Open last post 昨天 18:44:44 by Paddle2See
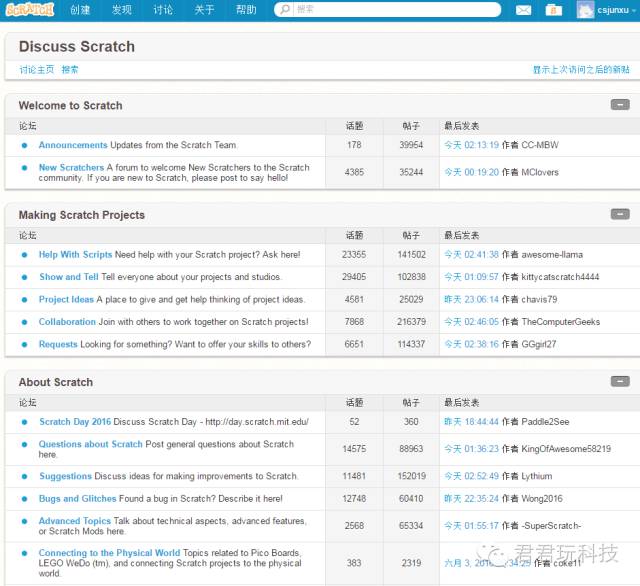The width and height of the screenshot is (640, 586). pyautogui.click(x=471, y=422)
